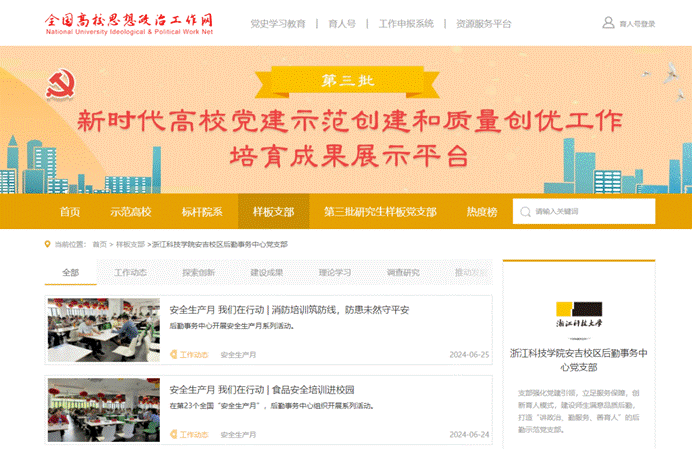The image size is (692, 449).
Task: Click the 请输入关键词 search field
Action: [x=592, y=212]
